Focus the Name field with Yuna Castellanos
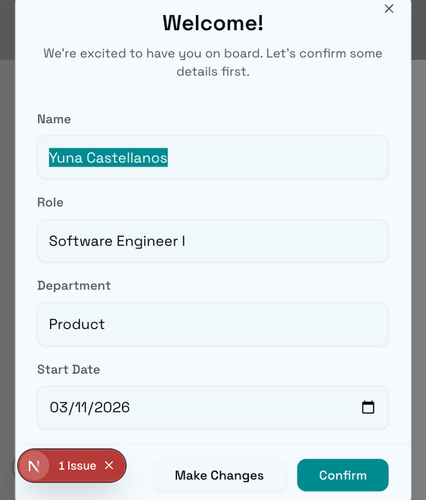This screenshot has width=426, height=500. (x=213, y=157)
